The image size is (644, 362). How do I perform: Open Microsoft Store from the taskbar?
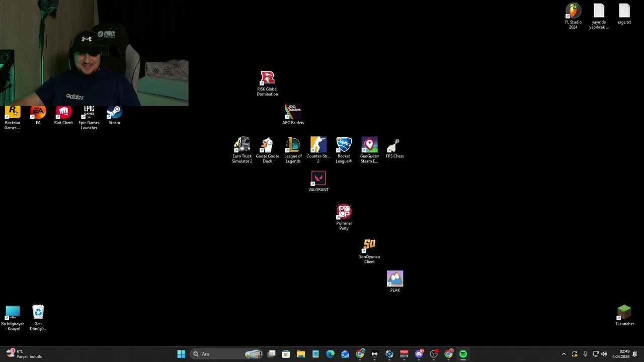pyautogui.click(x=286, y=354)
